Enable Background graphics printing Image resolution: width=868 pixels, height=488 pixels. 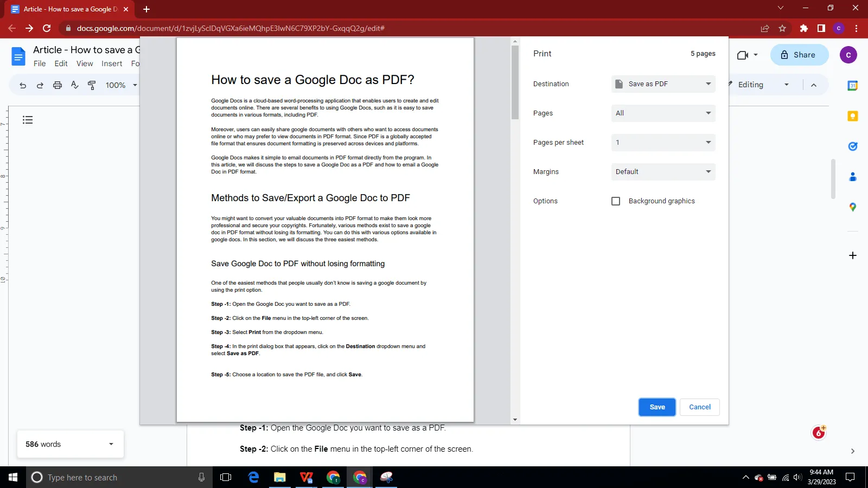616,201
